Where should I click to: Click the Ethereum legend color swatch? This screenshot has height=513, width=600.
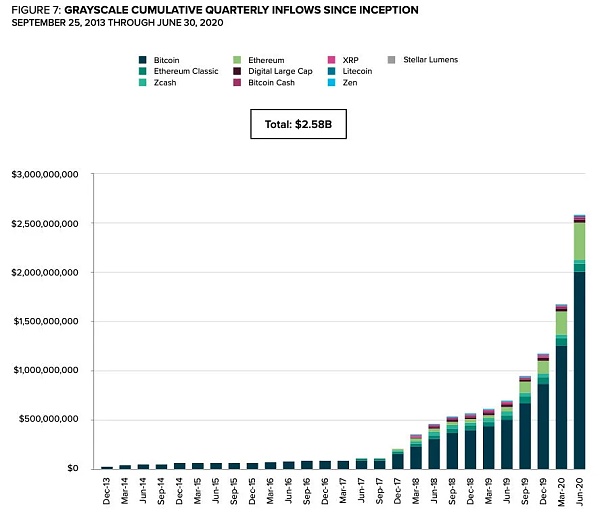pyautogui.click(x=237, y=60)
